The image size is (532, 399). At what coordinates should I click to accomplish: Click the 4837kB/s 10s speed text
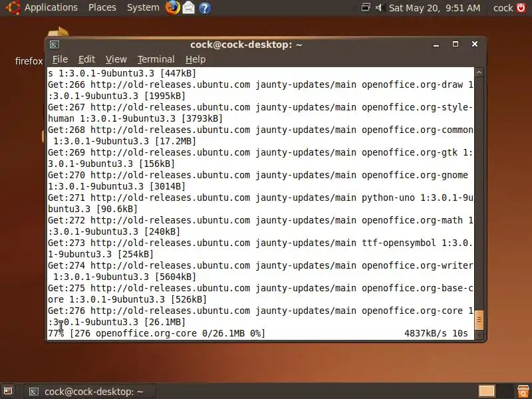tap(436, 334)
